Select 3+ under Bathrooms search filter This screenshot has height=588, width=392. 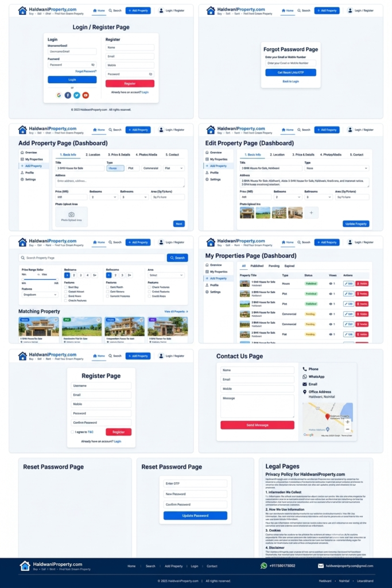(129, 275)
